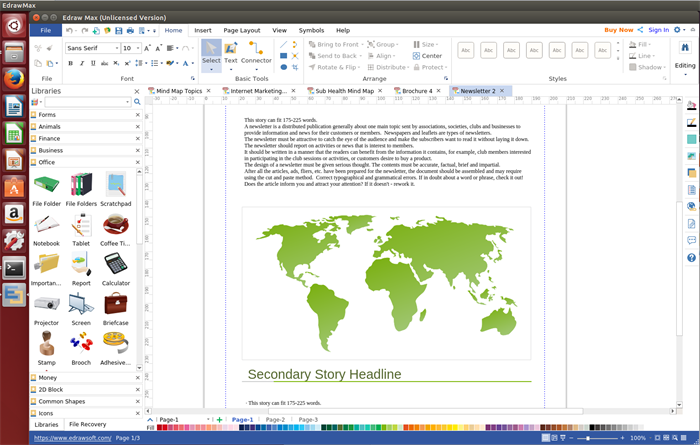Close the Business library category
Image resolution: width=700 pixels, height=445 pixels.
[137, 150]
